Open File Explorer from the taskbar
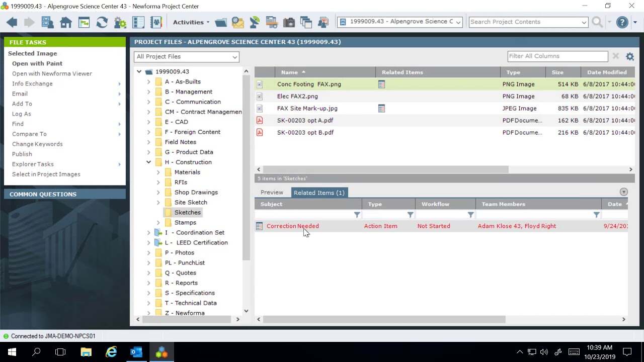The image size is (644, 362). (86, 352)
